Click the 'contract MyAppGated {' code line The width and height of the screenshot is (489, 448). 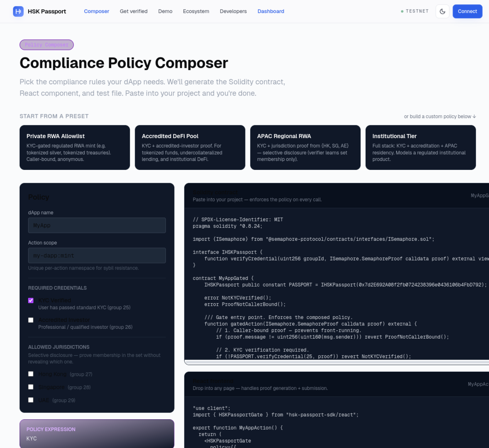coord(223,278)
